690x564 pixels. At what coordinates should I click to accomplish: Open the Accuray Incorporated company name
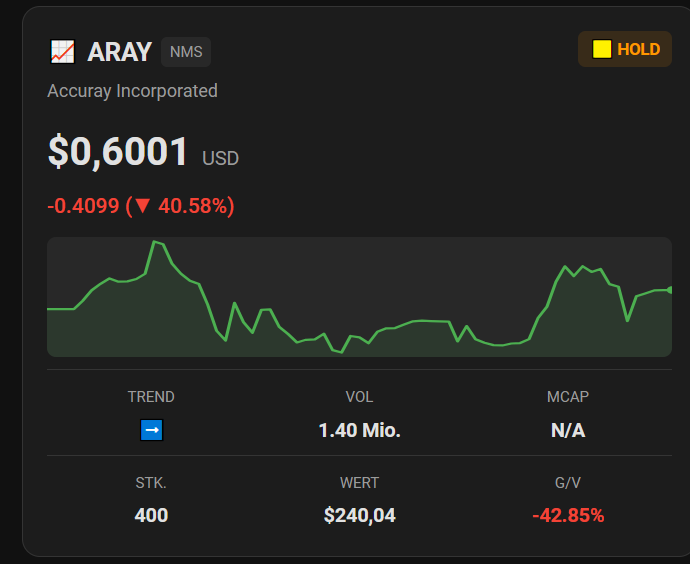[x=132, y=91]
